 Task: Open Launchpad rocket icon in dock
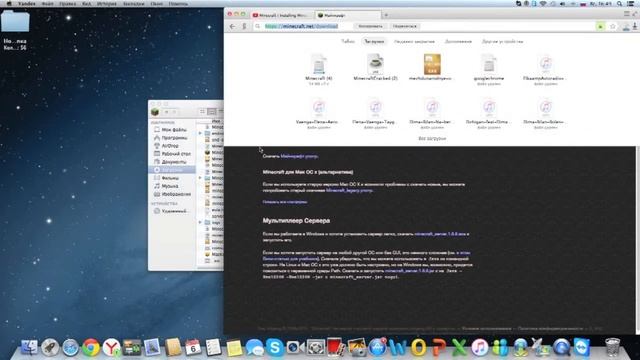click(x=50, y=348)
